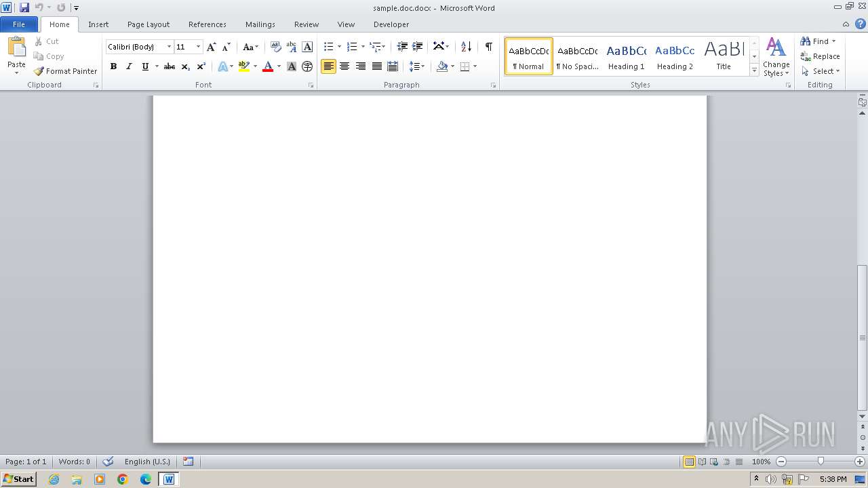Apply subscript formatting
Image resolution: width=868 pixels, height=488 pixels.
(185, 66)
